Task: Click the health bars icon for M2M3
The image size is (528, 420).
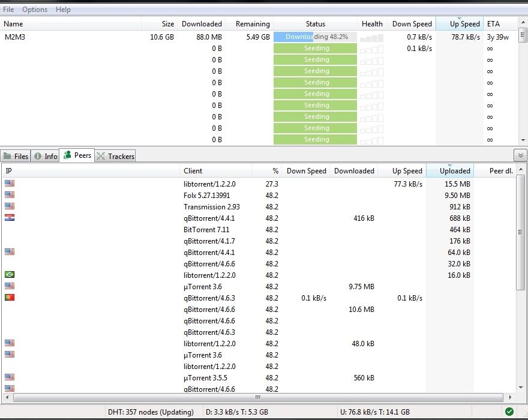Action: point(371,37)
